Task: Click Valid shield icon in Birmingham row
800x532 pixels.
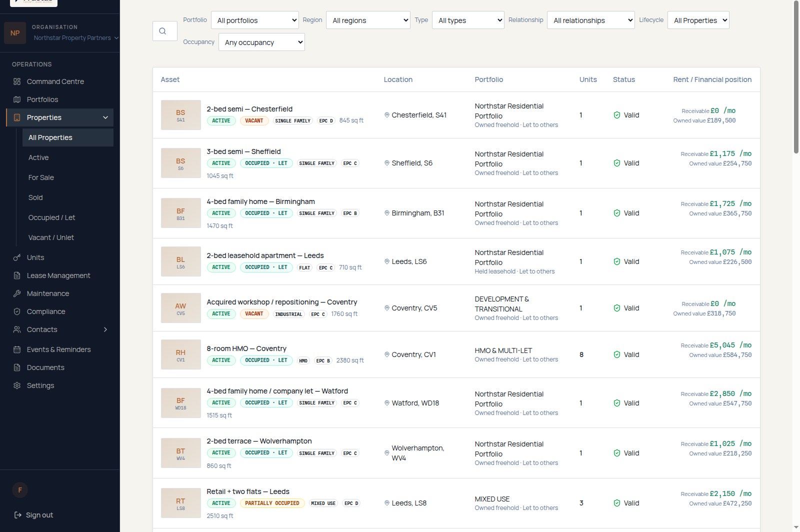Action: click(x=617, y=213)
